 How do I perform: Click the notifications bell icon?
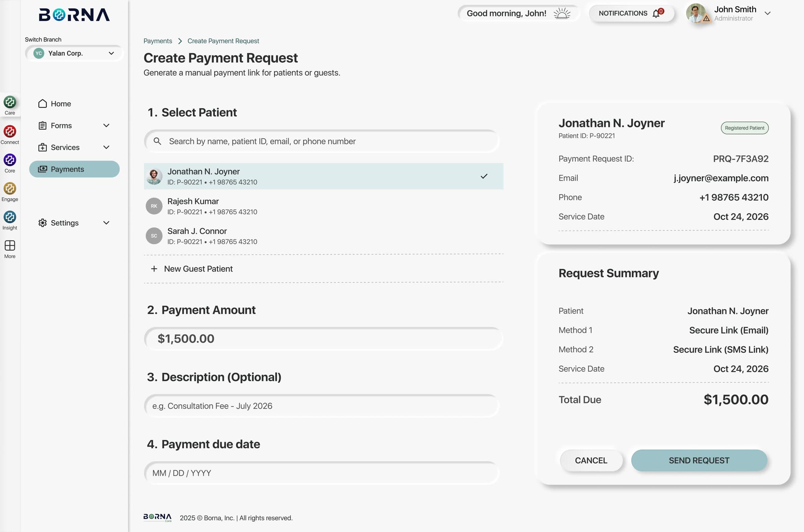[656, 13]
